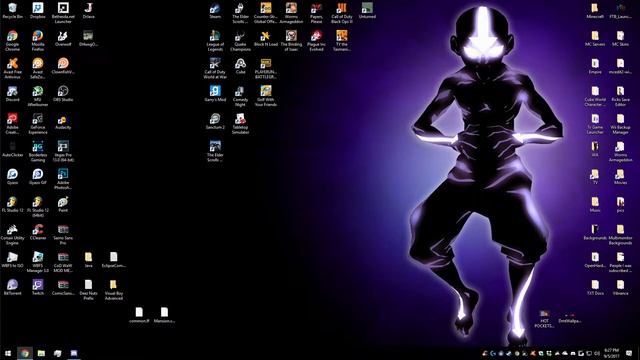Screen dimensions: 640x360
Task: Open the Avast SafeZone browser shortcut
Action: (x=38, y=68)
